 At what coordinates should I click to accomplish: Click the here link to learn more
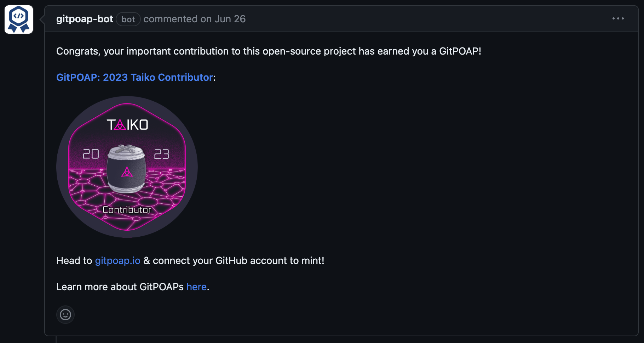click(x=196, y=287)
